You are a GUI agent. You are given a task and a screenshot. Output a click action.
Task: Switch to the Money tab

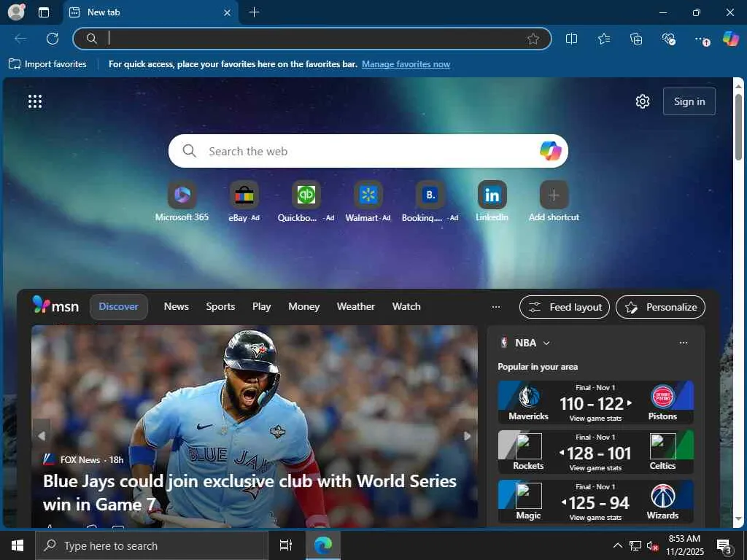click(x=304, y=307)
